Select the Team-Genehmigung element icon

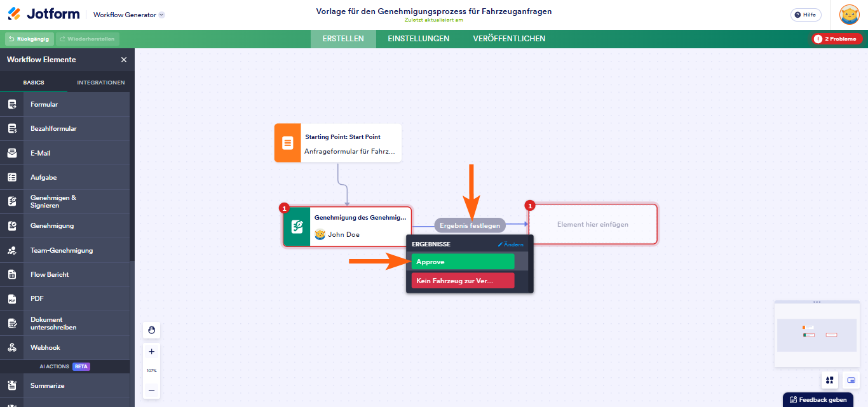[11, 250]
